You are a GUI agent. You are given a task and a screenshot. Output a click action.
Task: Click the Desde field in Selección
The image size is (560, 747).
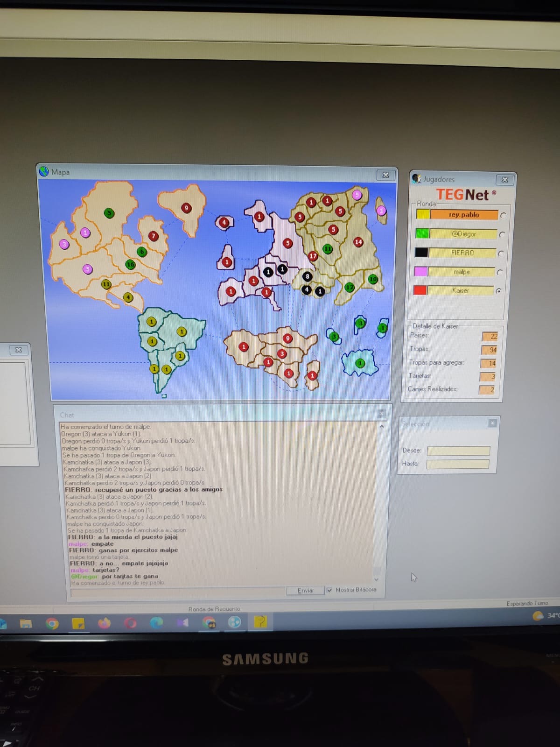pos(458,451)
